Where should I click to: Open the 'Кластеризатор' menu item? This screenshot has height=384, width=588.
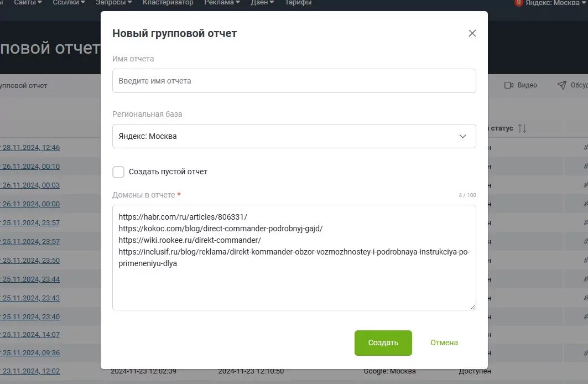click(x=168, y=3)
